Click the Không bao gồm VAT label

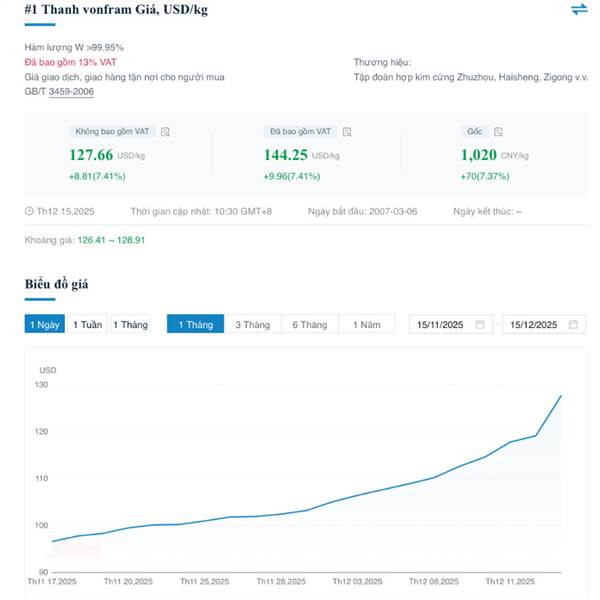click(x=114, y=131)
